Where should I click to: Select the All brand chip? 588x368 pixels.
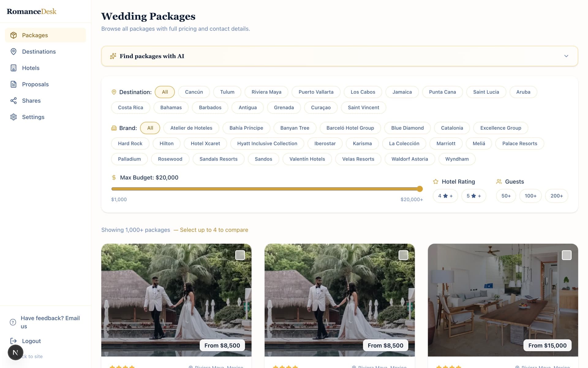[150, 128]
